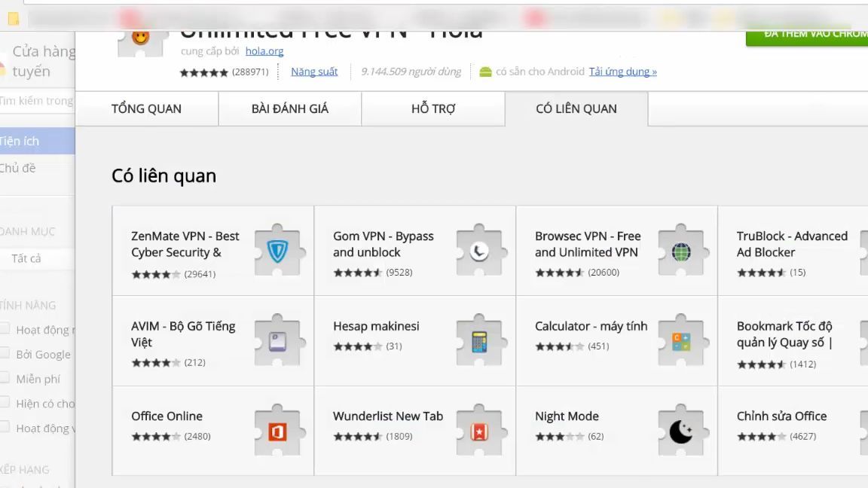The image size is (868, 488).
Task: Select Chủ đề in the sidebar
Action: coord(18,168)
